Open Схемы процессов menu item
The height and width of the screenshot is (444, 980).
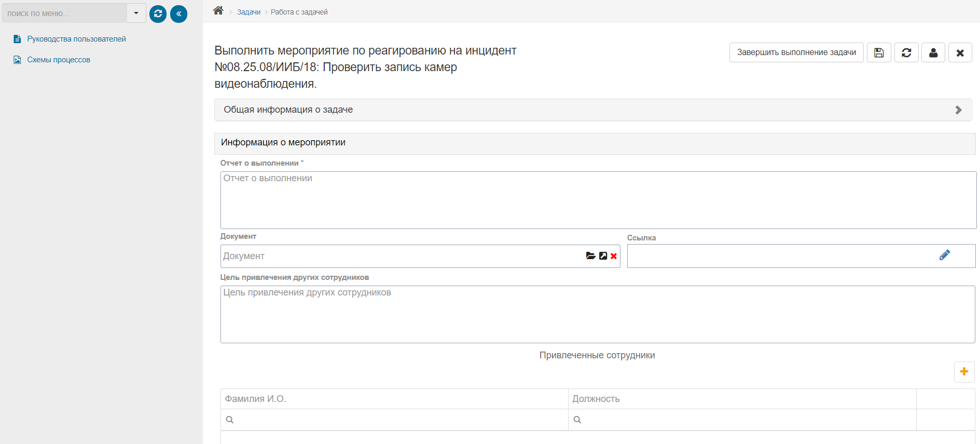59,60
